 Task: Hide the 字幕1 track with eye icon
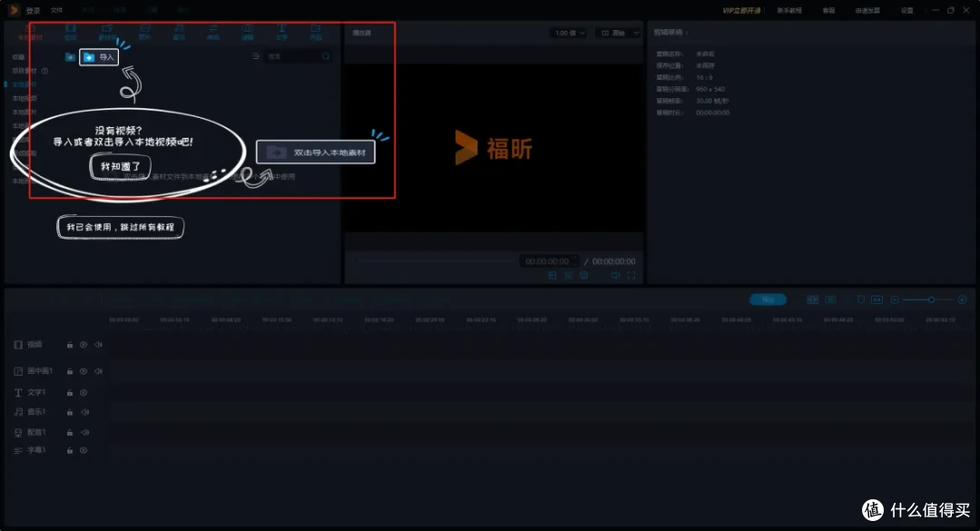[83, 450]
